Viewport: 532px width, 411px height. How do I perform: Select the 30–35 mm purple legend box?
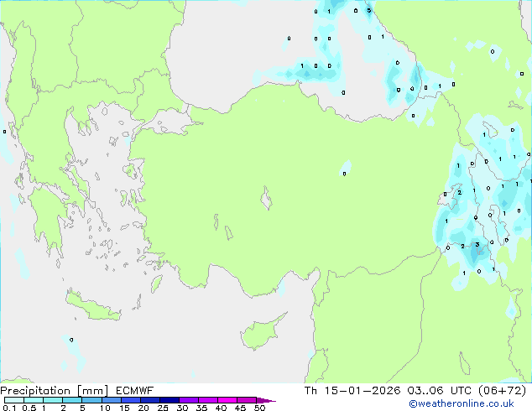coord(188,400)
